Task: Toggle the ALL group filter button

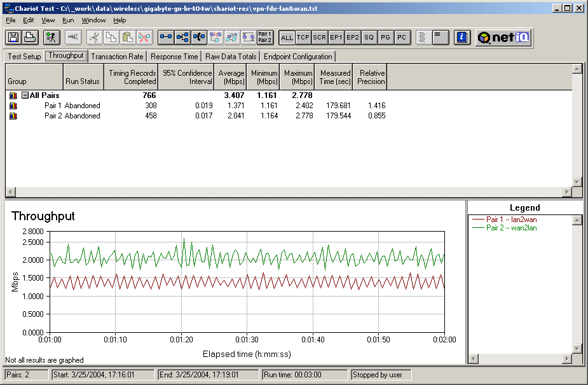Action: point(287,38)
